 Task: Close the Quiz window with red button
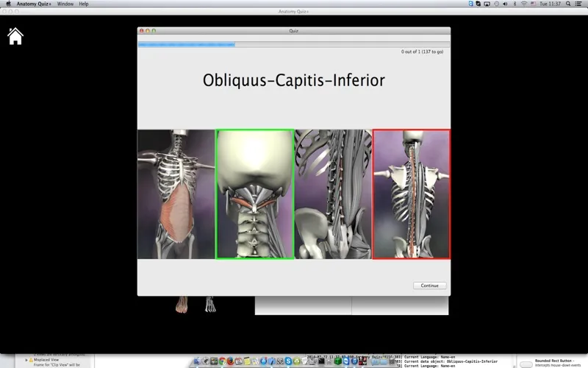tap(141, 31)
